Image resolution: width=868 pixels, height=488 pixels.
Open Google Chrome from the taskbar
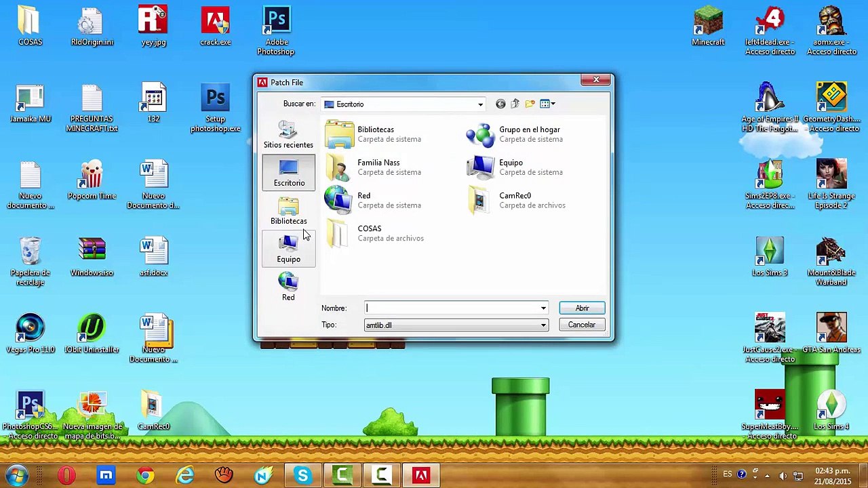[145, 476]
